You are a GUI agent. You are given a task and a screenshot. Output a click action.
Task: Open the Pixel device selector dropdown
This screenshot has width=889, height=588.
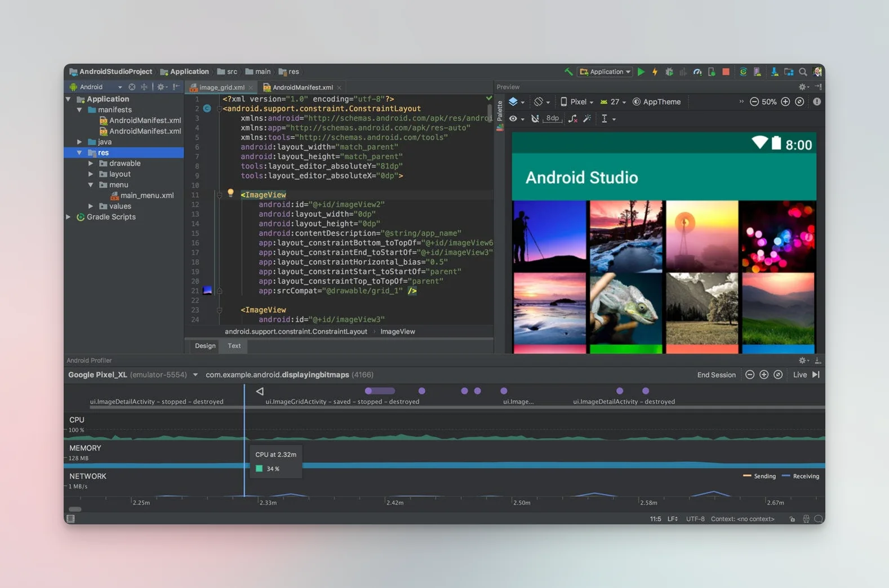coord(577,102)
